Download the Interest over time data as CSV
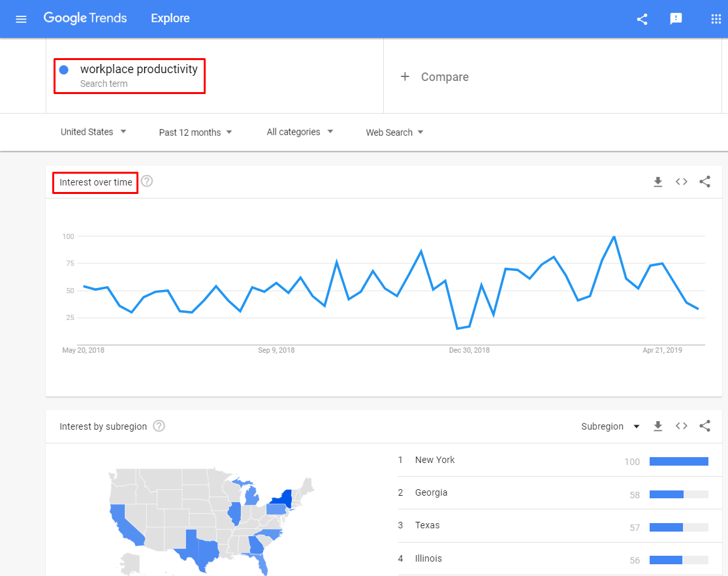 657,182
